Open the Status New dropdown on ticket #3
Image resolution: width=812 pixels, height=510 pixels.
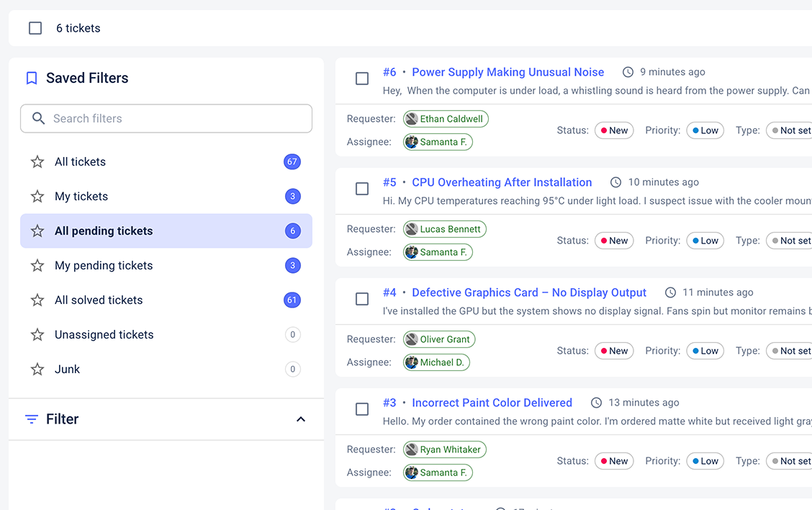(613, 461)
